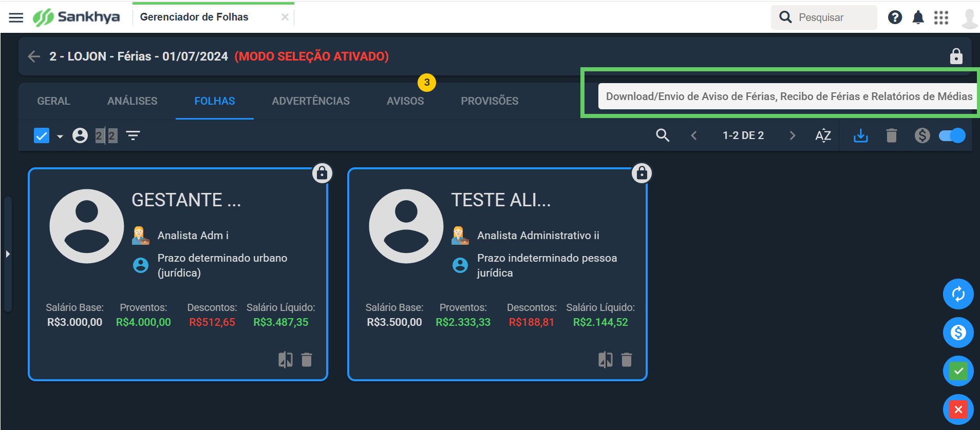This screenshot has height=430, width=980.
Task: Click the Pesquisar search field
Action: (824, 17)
